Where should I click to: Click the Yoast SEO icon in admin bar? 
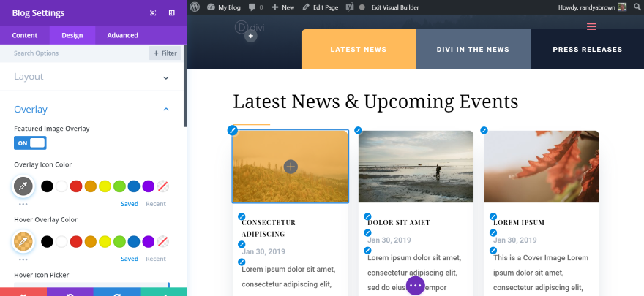pos(350,7)
